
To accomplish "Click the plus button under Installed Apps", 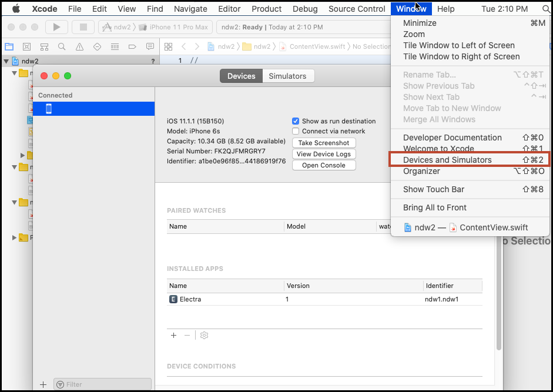I will [x=173, y=335].
